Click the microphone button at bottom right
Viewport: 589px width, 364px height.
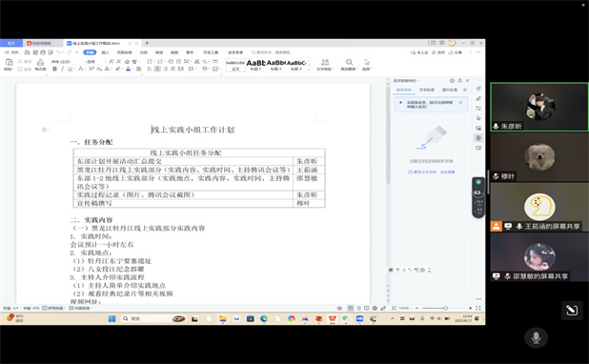click(536, 337)
